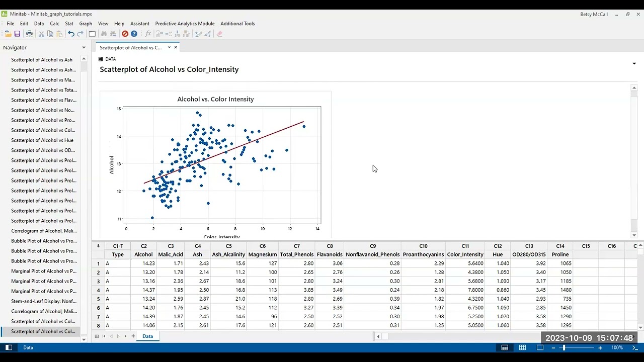Print using the printer toolbar icon
The image size is (644, 362).
[x=29, y=34]
